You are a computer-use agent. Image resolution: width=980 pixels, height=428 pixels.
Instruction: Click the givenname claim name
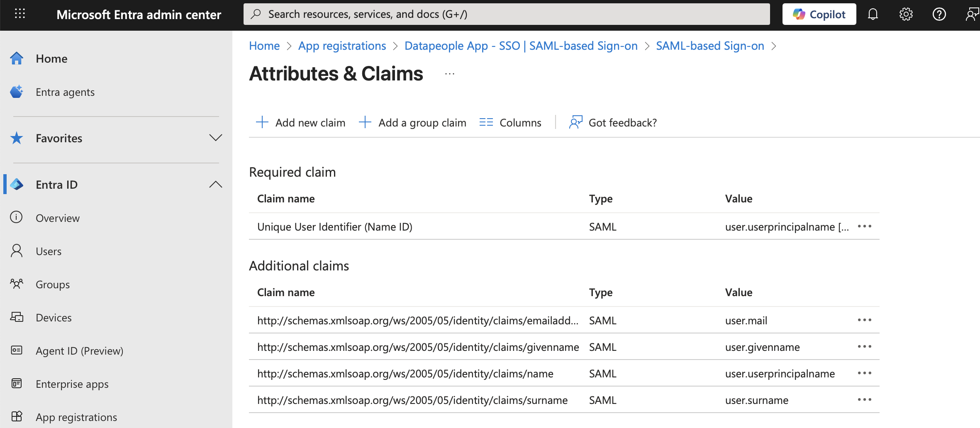(x=418, y=347)
